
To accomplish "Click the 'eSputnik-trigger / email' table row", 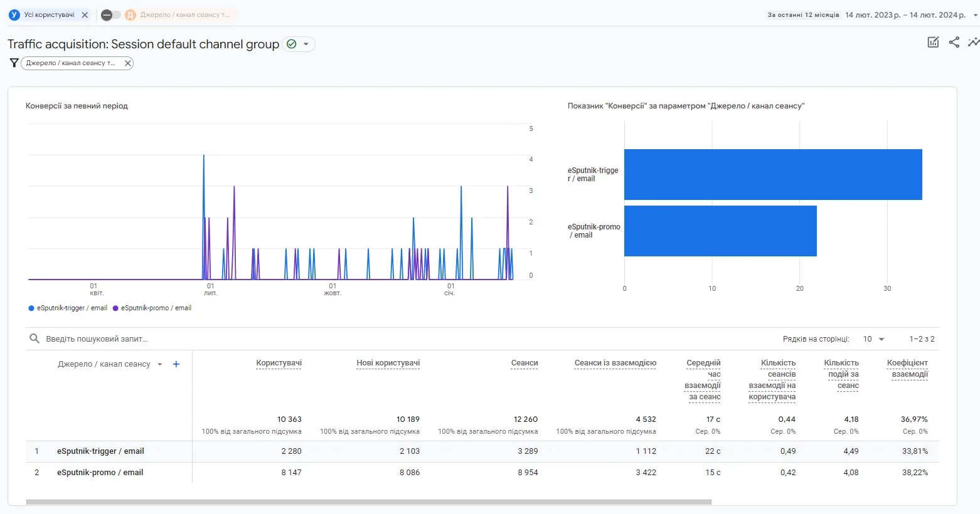I will 100,451.
